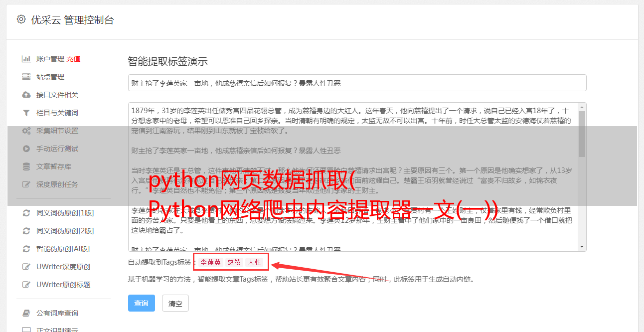Click the text area scrollbar down arrow
The height and width of the screenshot is (332, 644).
pyautogui.click(x=582, y=247)
